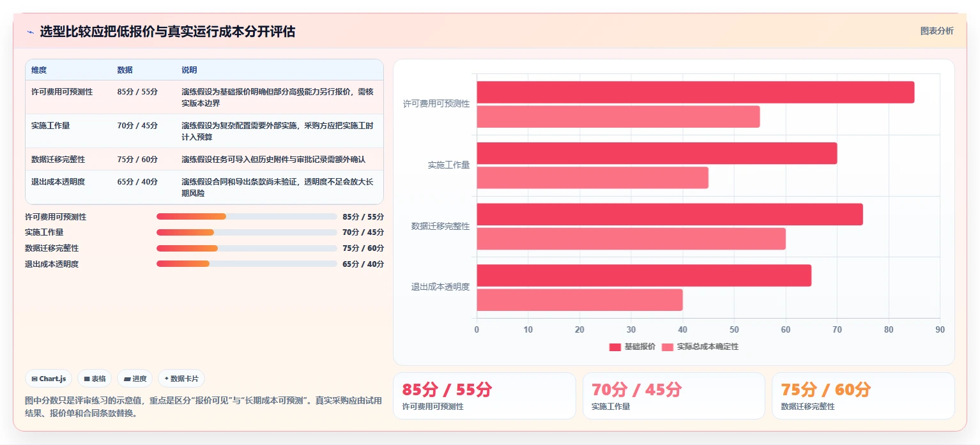Click progress list value 85分 / 55分
This screenshot has height=445, width=980.
(x=363, y=217)
